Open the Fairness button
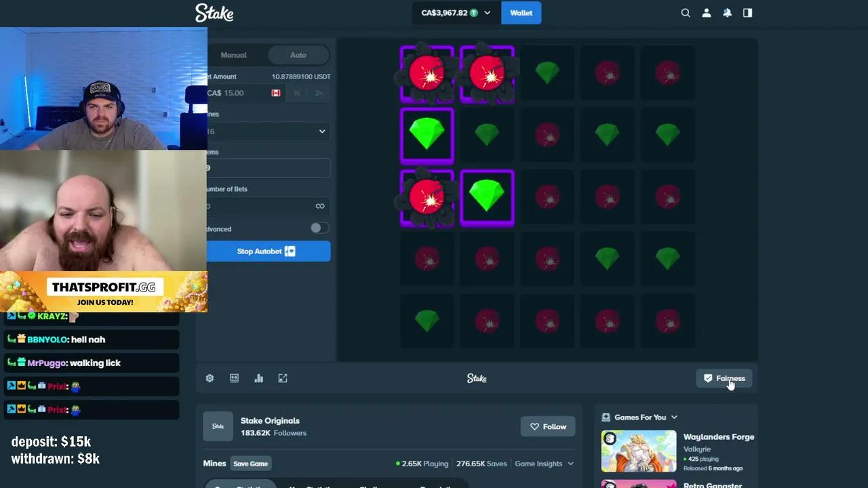 [724, 378]
